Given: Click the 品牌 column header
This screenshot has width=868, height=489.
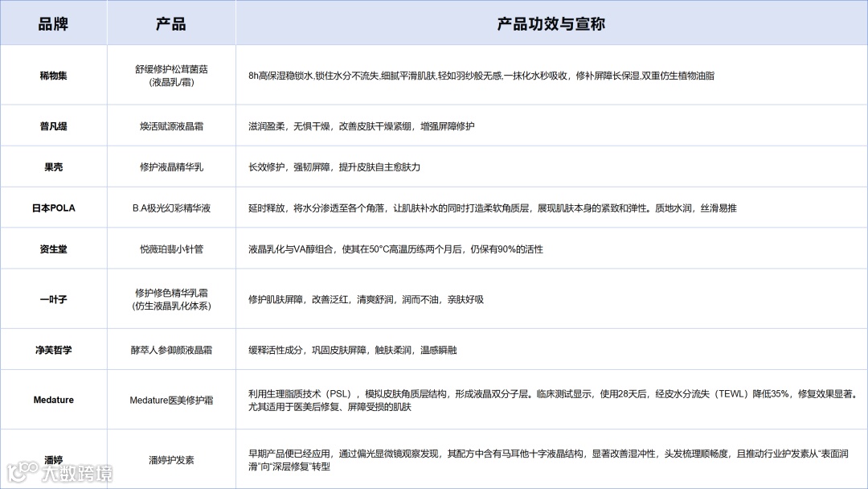Looking at the screenshot, I should (53, 24).
